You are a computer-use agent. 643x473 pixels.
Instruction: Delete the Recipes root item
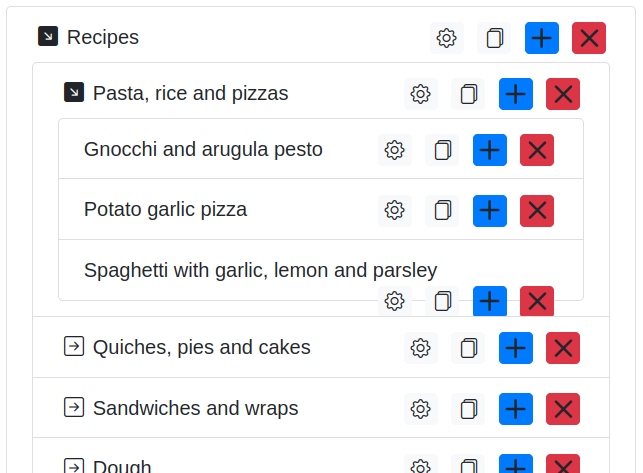pyautogui.click(x=588, y=38)
